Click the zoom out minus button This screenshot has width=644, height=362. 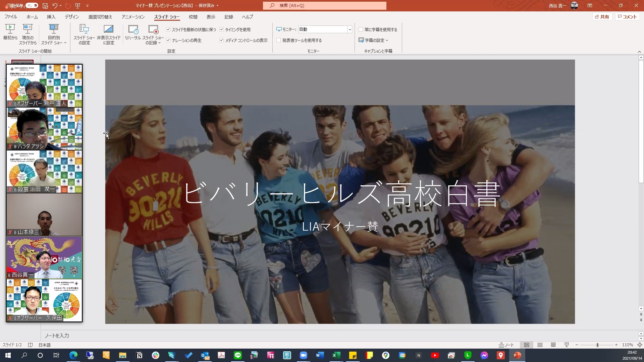pos(577,345)
